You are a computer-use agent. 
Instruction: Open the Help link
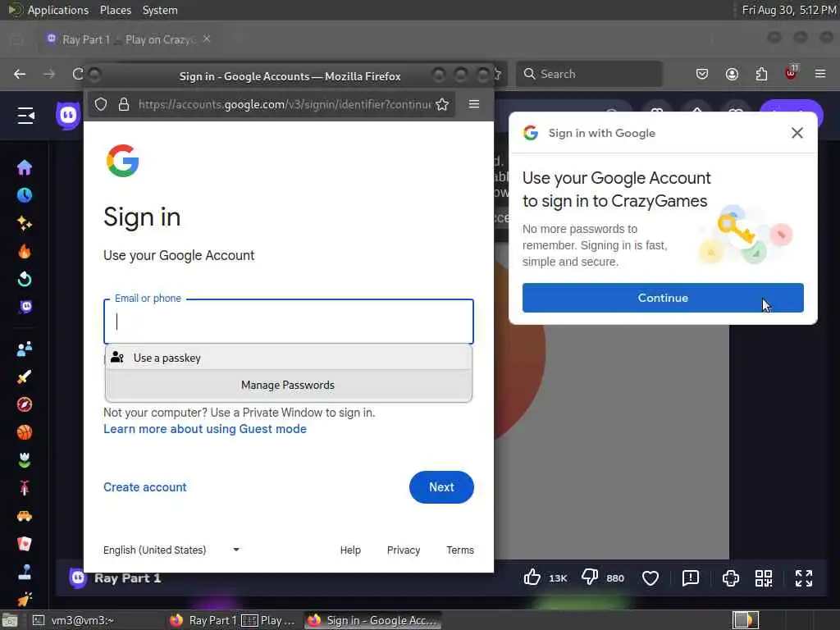click(350, 550)
